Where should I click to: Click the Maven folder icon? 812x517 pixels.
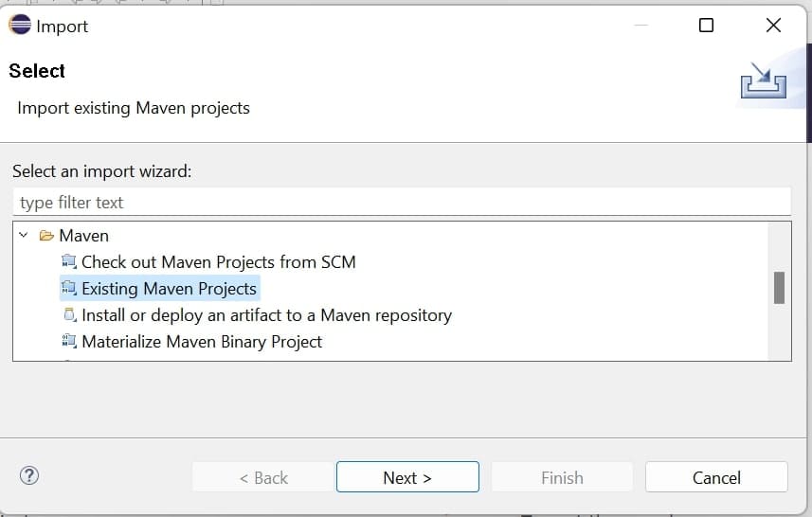46,236
